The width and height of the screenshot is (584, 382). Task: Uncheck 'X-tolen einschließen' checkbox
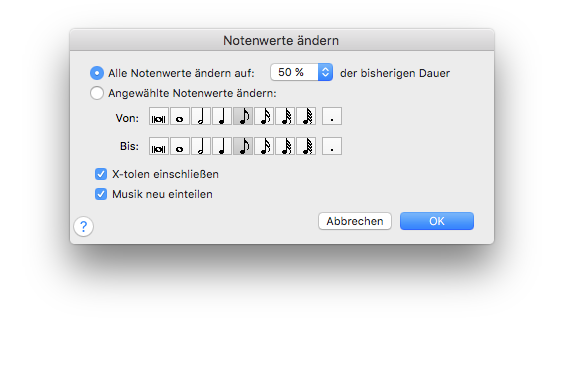pos(101,174)
